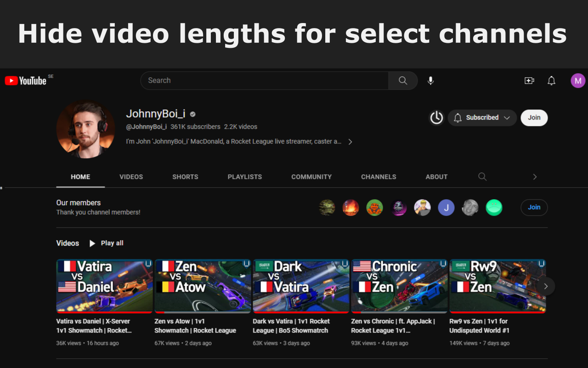Click the J letter member avatar
This screenshot has height=368, width=588.
(x=447, y=207)
